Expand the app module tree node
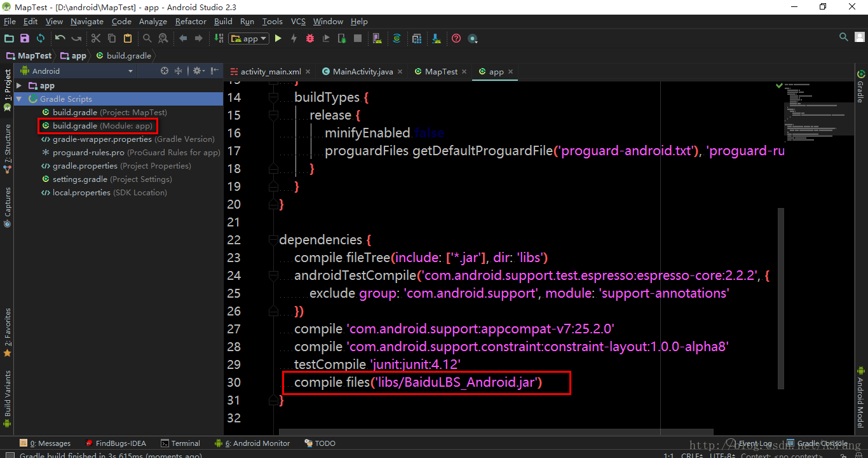Screen dimensions: 868x458 pos(19,85)
